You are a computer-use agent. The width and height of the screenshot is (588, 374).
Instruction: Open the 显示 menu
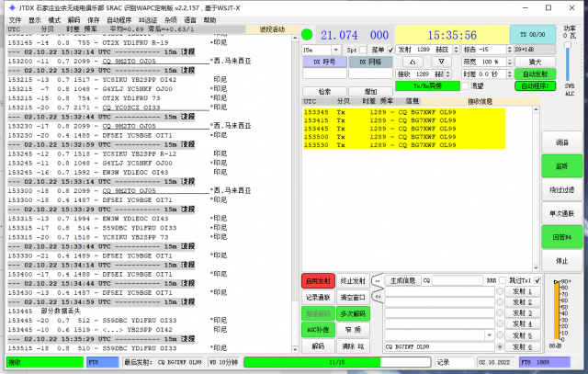pyautogui.click(x=35, y=20)
